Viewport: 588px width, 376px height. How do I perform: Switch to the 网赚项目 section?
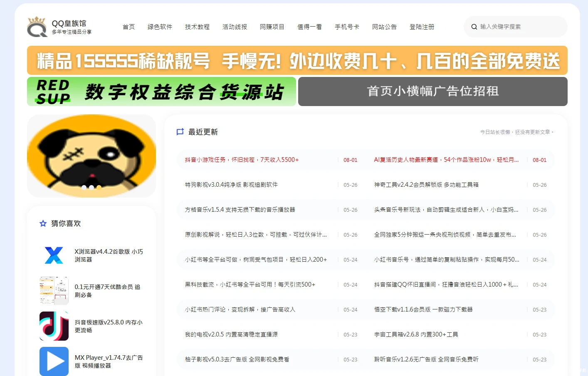[x=272, y=27]
